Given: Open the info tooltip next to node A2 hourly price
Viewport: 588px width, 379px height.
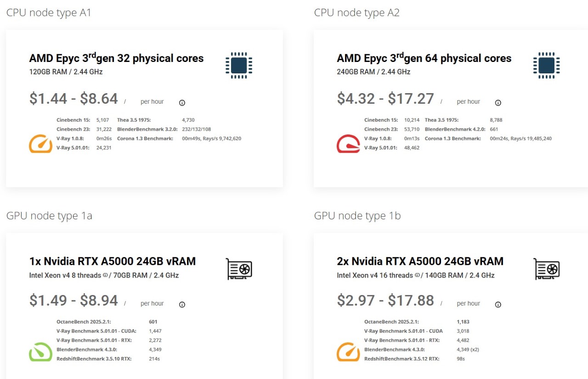Looking at the screenshot, I should coord(498,103).
